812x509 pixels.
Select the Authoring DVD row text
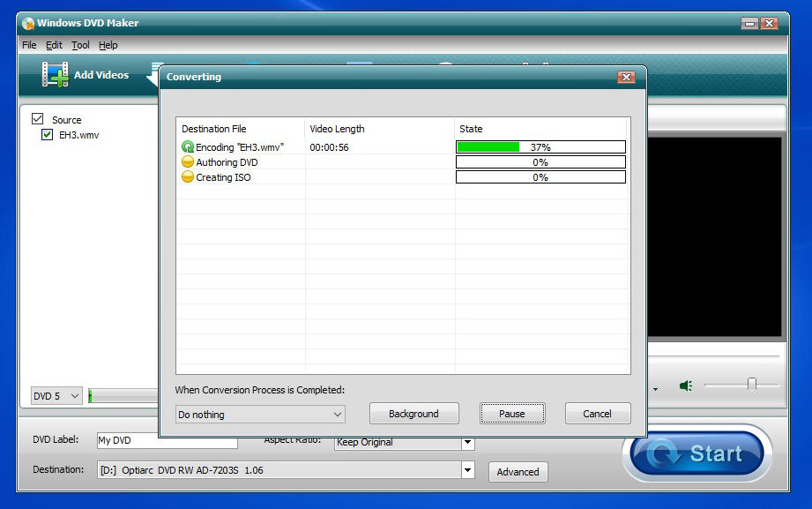[x=227, y=162]
